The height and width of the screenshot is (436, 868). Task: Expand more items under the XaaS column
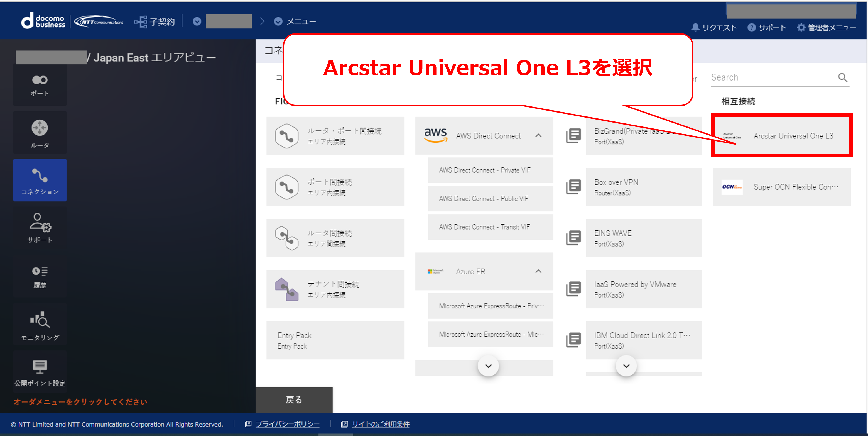(x=626, y=366)
